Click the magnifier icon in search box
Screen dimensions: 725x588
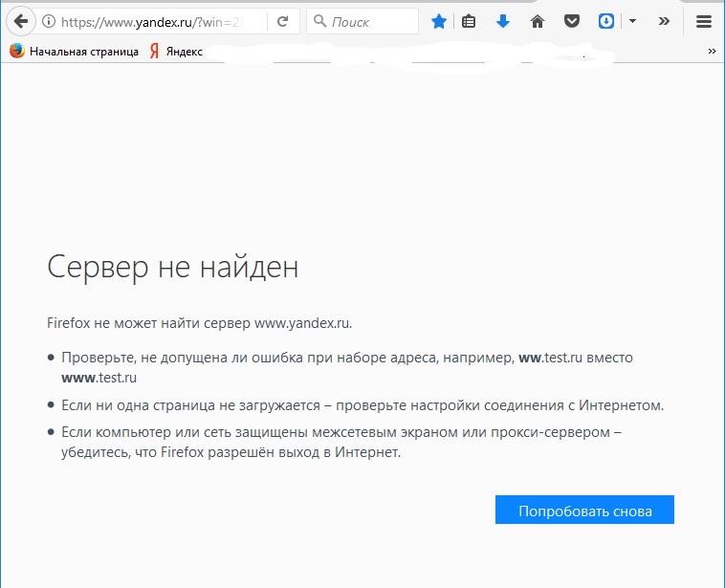coord(319,21)
